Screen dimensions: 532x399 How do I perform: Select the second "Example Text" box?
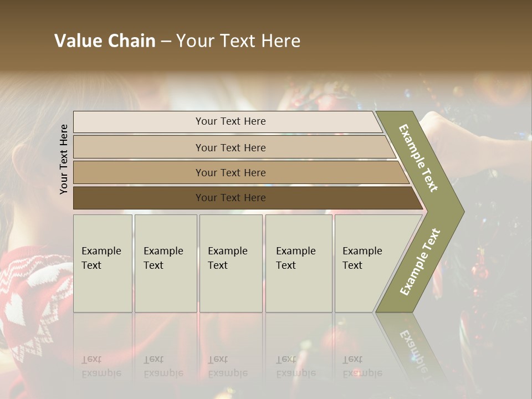click(x=165, y=263)
